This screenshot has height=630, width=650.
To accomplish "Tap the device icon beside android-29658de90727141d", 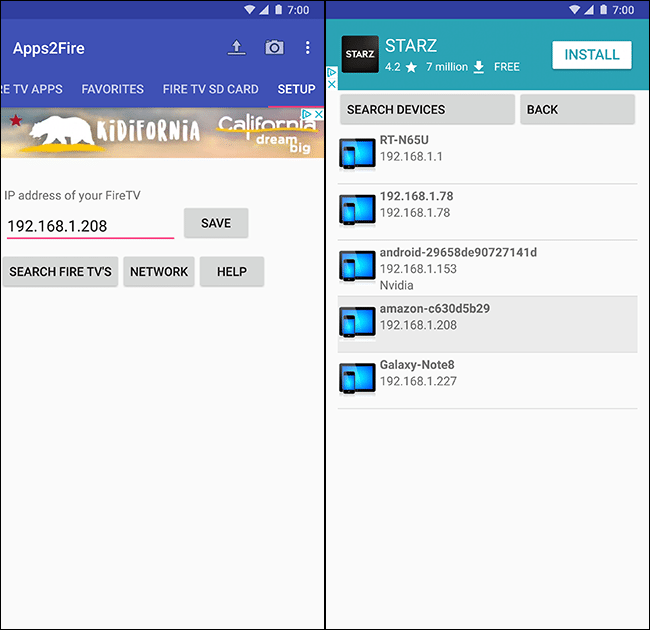I will (x=357, y=266).
